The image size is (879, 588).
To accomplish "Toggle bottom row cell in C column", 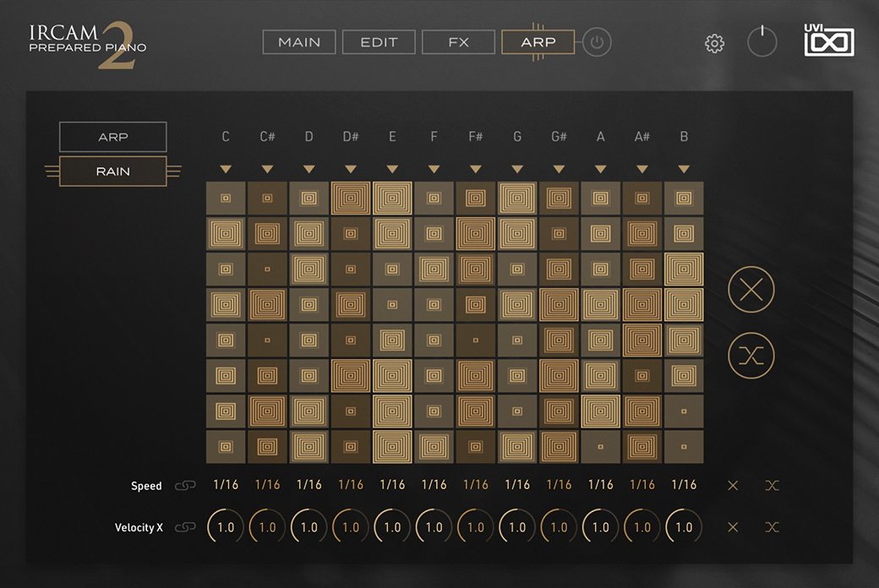I will (226, 447).
